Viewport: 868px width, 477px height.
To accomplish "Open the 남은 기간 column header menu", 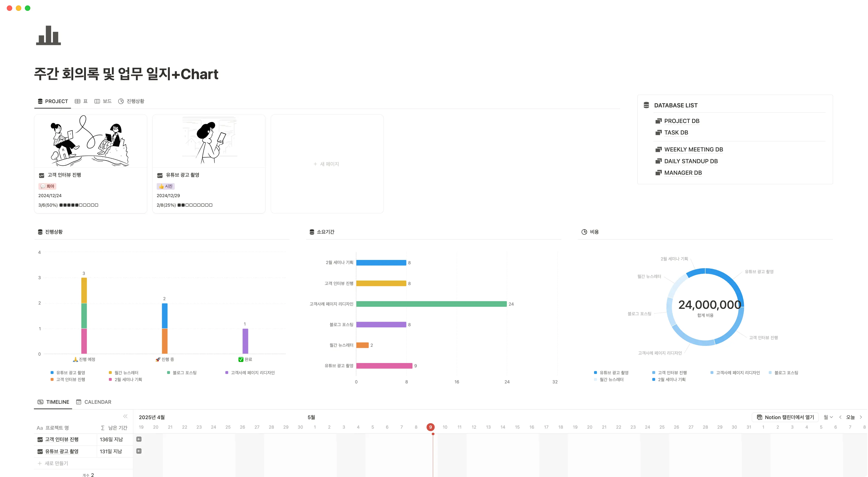I will [114, 428].
